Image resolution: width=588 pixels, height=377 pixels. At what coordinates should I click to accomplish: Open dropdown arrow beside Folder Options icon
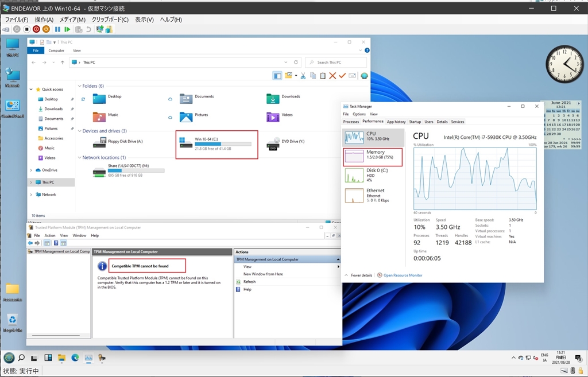(x=296, y=76)
